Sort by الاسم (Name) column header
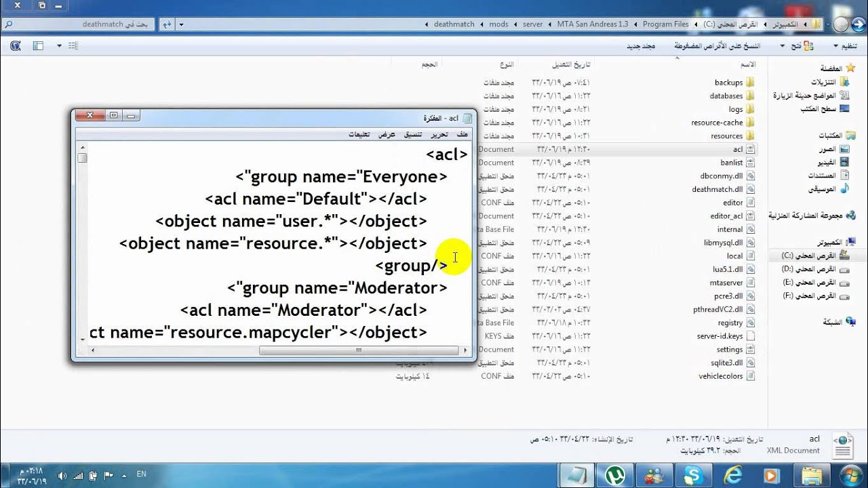The height and width of the screenshot is (488, 868). [x=748, y=64]
